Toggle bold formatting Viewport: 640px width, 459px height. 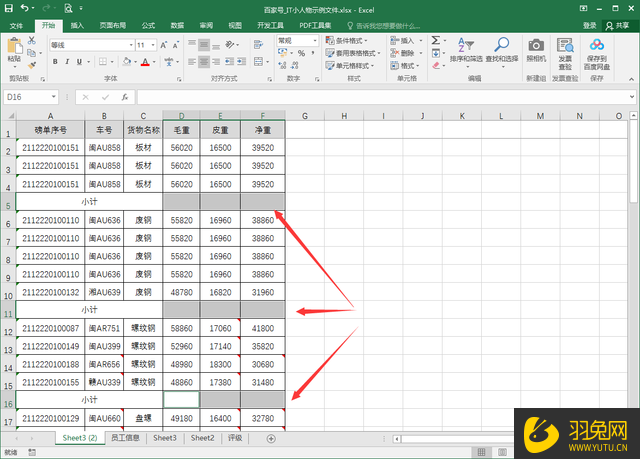coord(55,62)
